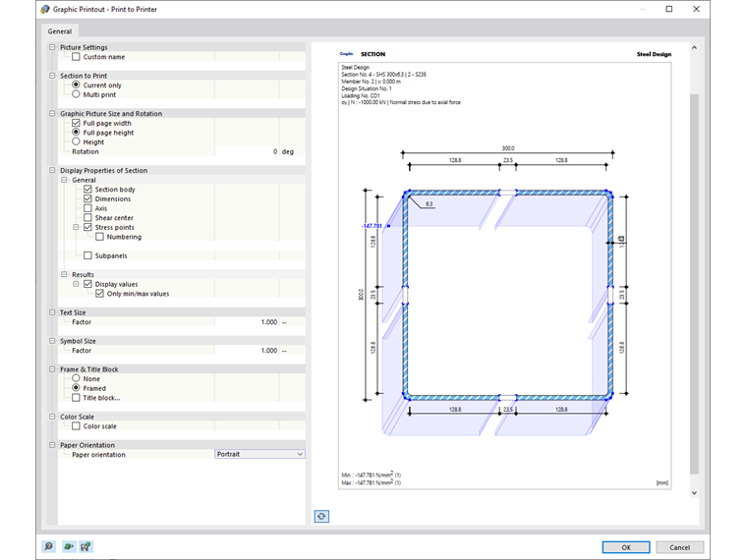Click the Cancel button

pos(679,547)
